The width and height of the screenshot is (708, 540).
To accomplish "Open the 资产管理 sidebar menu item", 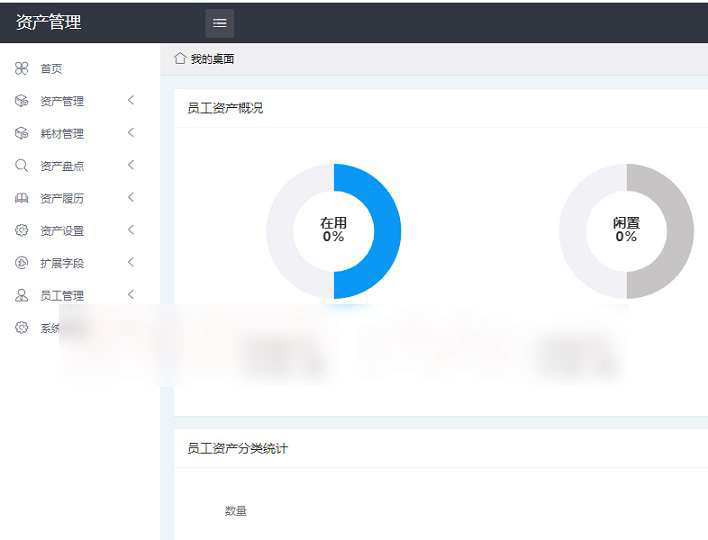I will (62, 101).
